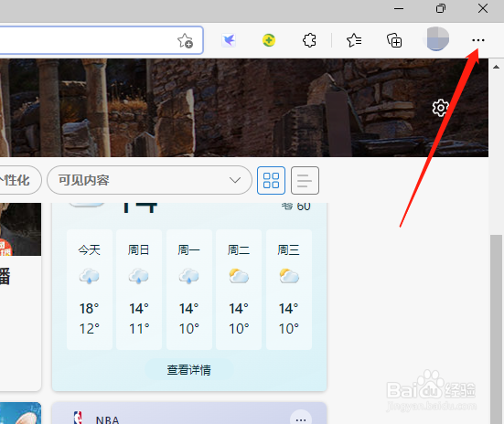Click the 个性化 tab button
Viewport: 504px width, 424px height.
click(x=20, y=180)
